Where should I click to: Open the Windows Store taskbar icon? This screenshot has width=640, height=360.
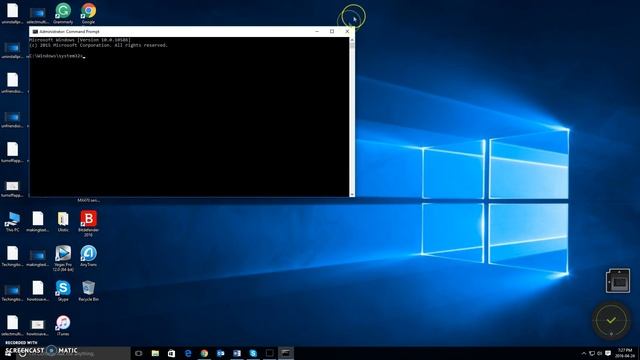point(171,353)
